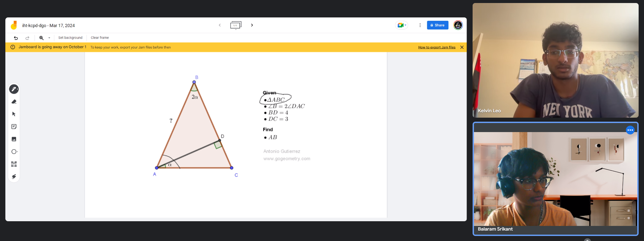The width and height of the screenshot is (644, 241).
Task: Click the Set background option
Action: point(70,38)
